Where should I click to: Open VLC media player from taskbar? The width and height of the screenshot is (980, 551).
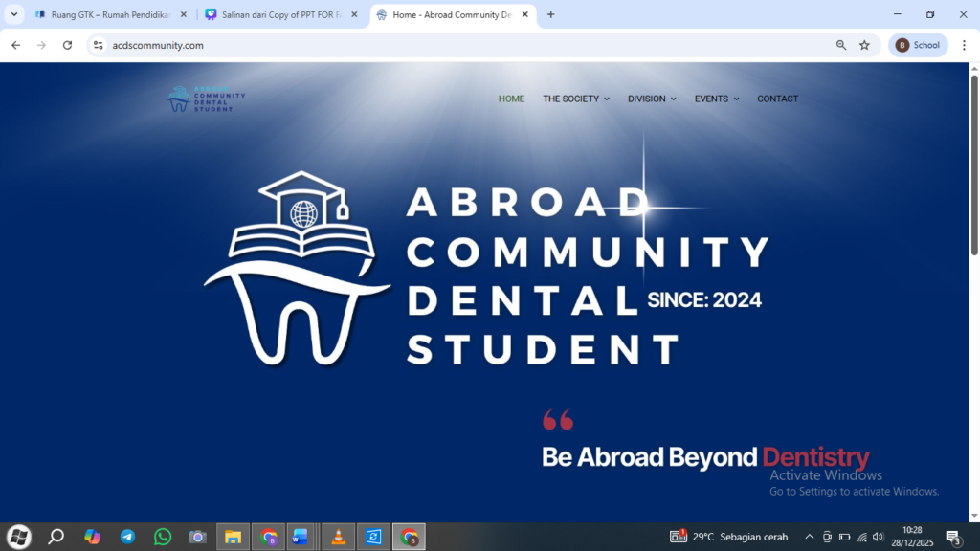338,537
